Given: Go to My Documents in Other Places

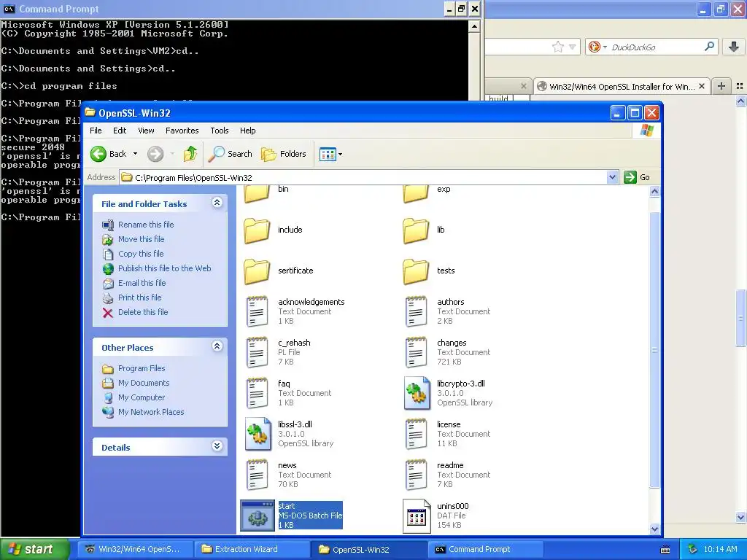Looking at the screenshot, I should [144, 383].
